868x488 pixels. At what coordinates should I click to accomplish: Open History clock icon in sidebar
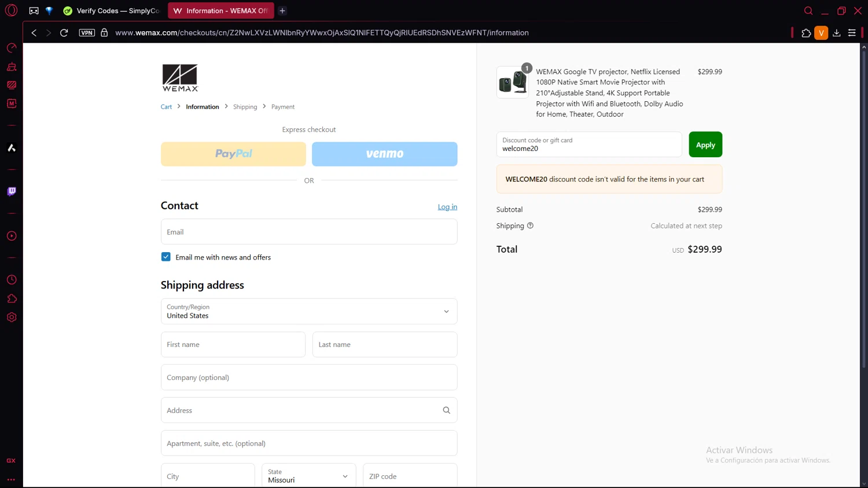(x=12, y=280)
